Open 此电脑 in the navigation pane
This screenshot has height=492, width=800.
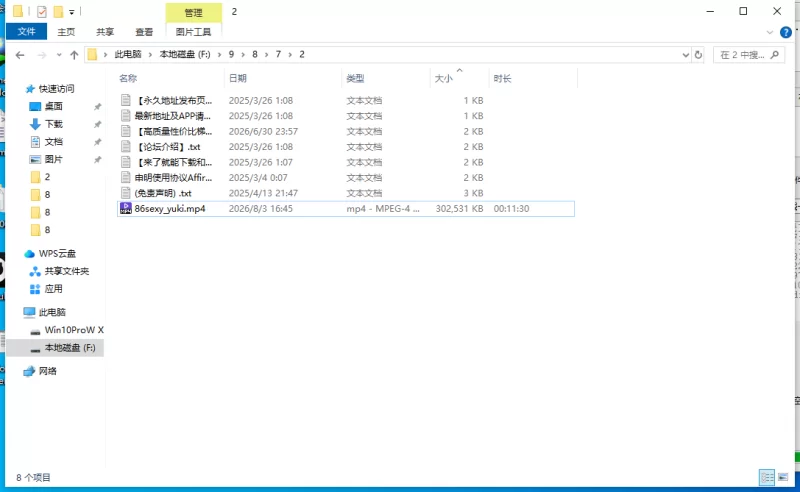(52, 312)
